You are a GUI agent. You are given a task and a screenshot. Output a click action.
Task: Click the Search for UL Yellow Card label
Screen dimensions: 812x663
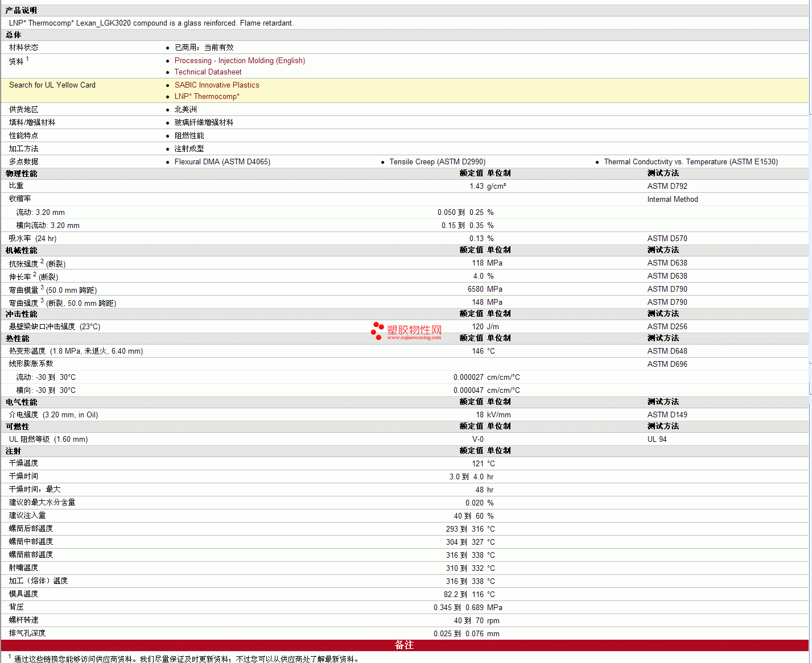coord(52,85)
